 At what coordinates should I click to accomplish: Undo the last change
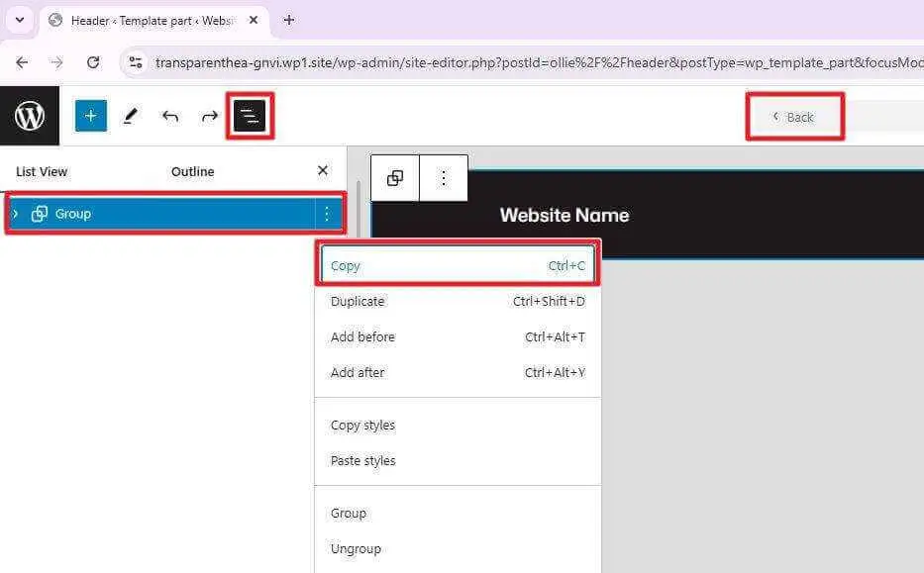pos(170,116)
